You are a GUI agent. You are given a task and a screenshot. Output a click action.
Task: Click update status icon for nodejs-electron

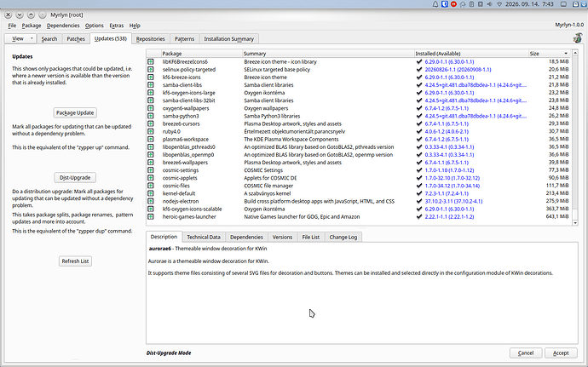tap(150, 201)
